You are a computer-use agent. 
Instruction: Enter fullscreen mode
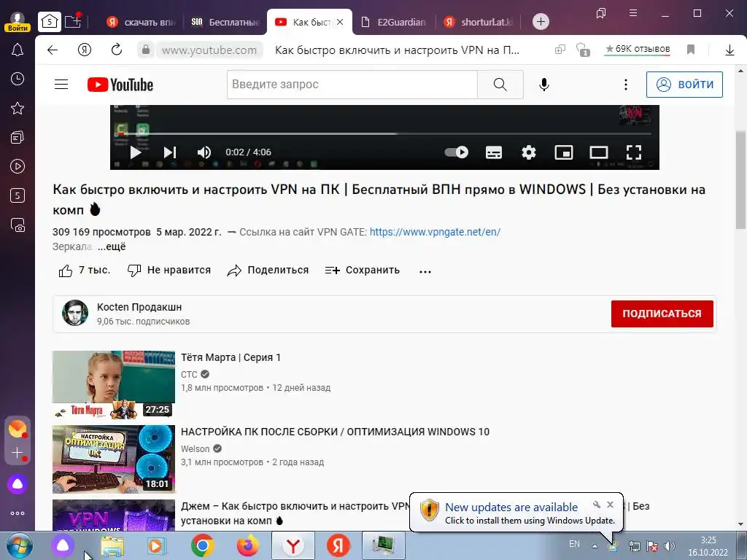pyautogui.click(x=634, y=152)
